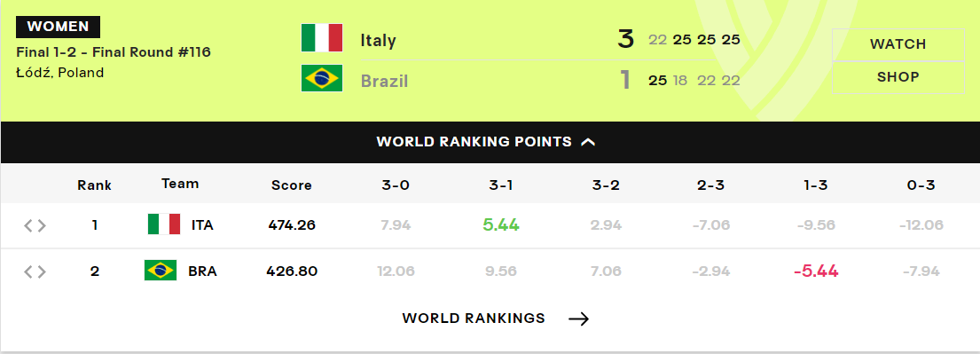
Task: Click the red -5.44 points value
Action: pos(816,271)
